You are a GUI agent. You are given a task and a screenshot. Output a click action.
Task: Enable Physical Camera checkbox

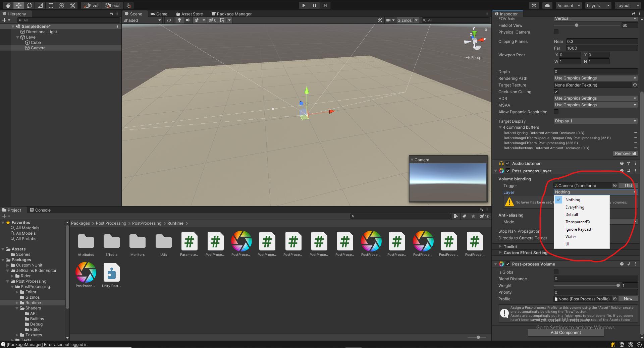(x=556, y=32)
